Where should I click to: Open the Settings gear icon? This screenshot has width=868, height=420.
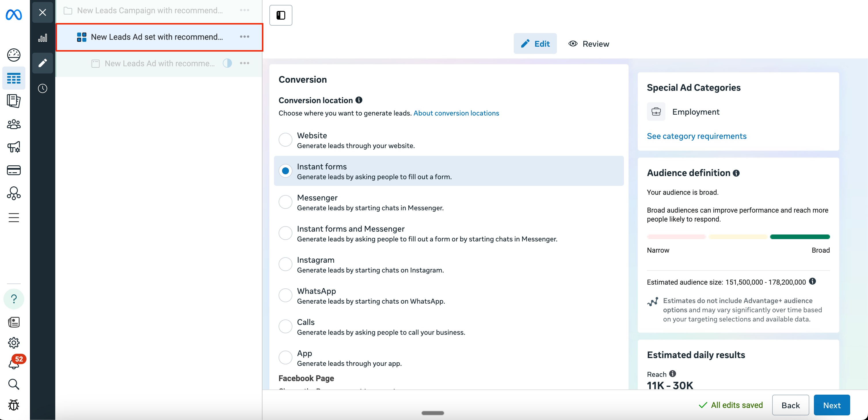[x=14, y=343]
